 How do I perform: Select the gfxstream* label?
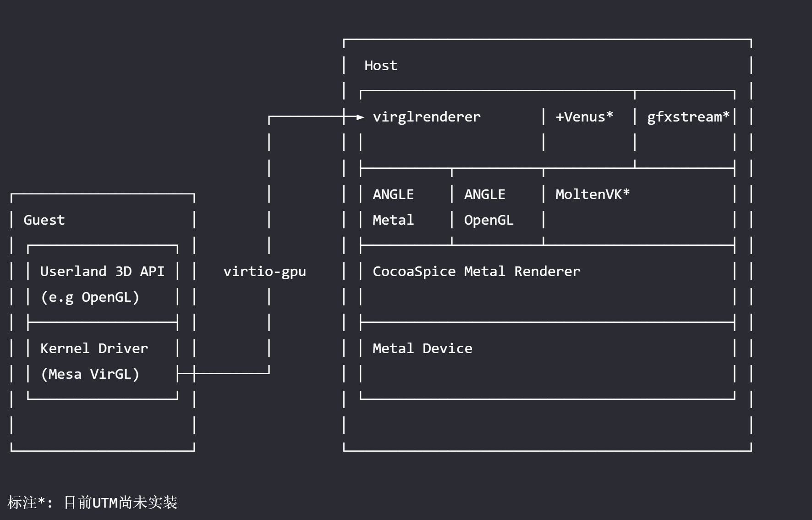(x=688, y=117)
